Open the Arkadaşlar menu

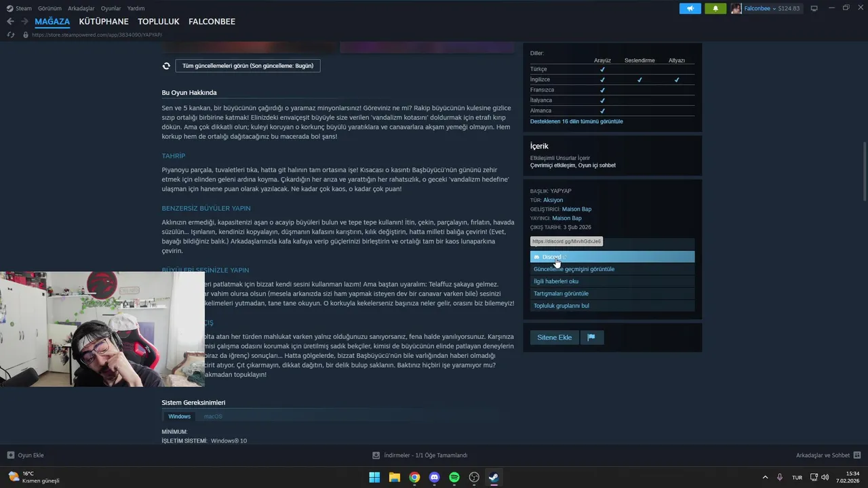click(81, 8)
